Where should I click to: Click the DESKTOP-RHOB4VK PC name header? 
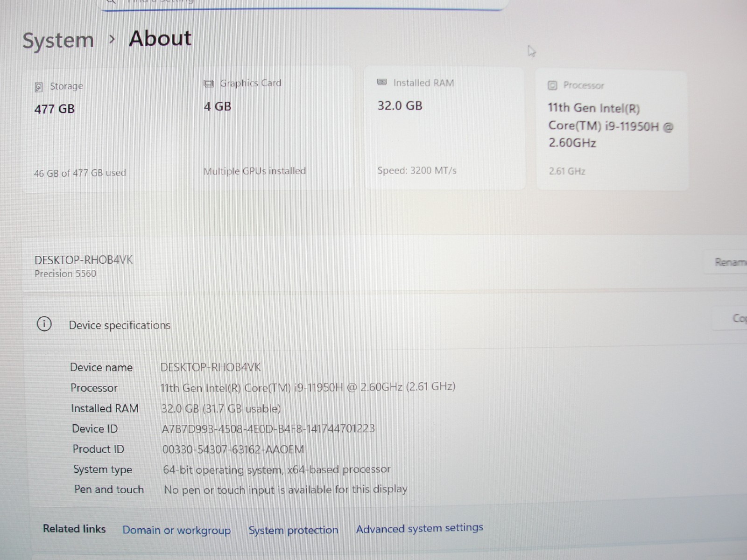click(84, 260)
